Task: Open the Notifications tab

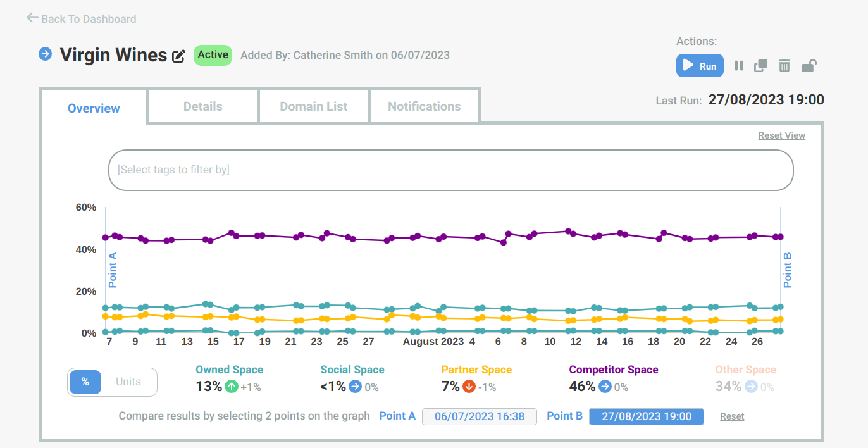Action: point(425,106)
